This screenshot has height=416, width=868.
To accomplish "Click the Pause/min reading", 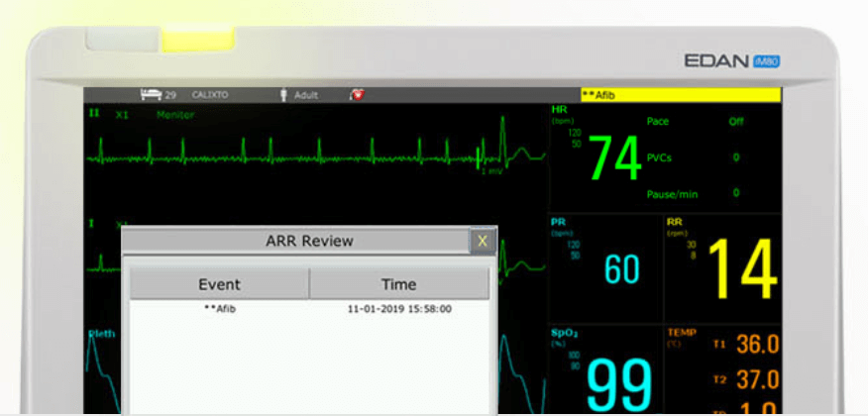I will tap(735, 193).
